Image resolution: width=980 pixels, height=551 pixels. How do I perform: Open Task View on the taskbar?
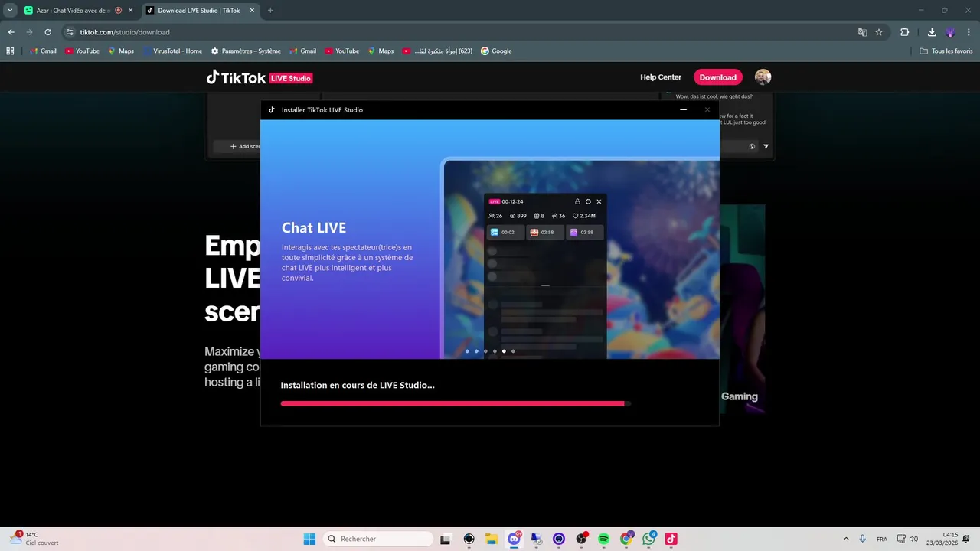coord(446,539)
